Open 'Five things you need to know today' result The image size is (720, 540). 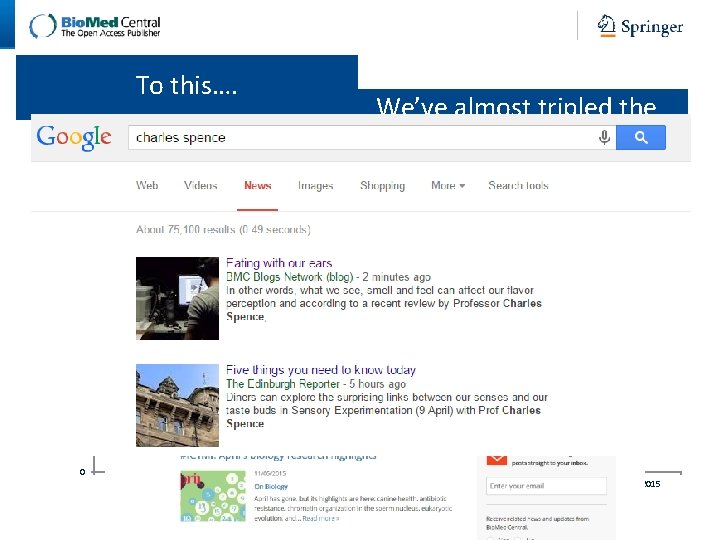click(321, 370)
